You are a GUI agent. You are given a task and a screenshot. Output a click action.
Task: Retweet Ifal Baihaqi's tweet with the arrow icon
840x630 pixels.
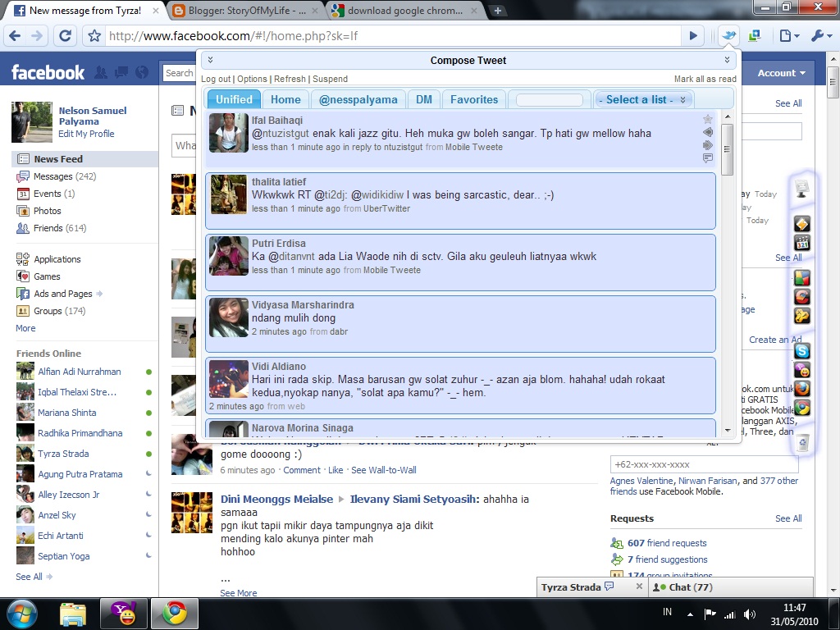[x=708, y=144]
